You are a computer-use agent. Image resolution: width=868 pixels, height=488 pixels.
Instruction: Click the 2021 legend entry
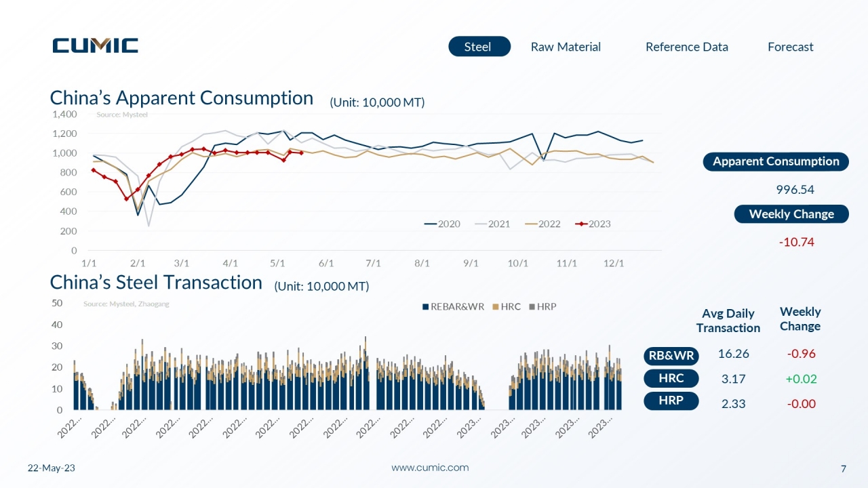click(492, 224)
